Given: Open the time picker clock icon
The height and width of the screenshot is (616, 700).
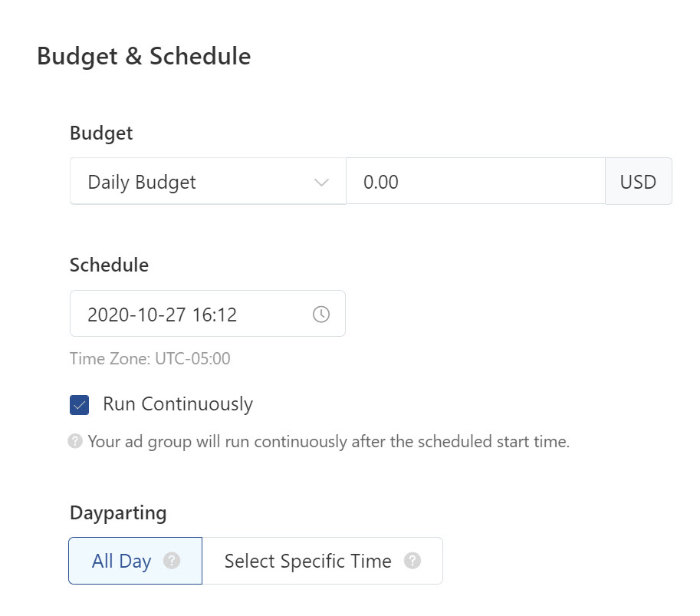Looking at the screenshot, I should click(321, 313).
